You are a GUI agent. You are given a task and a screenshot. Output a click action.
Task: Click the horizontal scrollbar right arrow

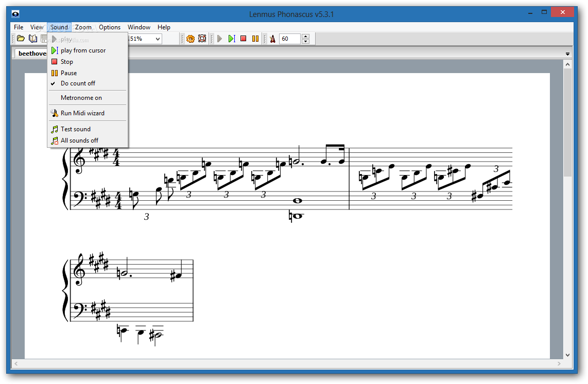[x=559, y=363]
